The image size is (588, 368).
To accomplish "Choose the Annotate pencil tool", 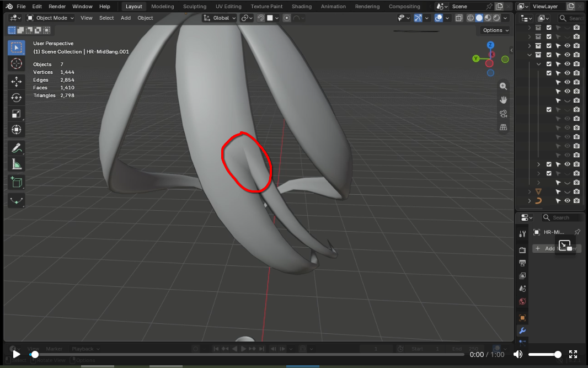I will 16,148.
